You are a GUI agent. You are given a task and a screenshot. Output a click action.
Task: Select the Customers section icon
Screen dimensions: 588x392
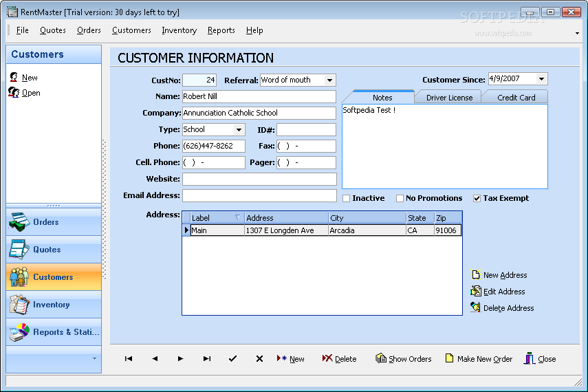19,277
